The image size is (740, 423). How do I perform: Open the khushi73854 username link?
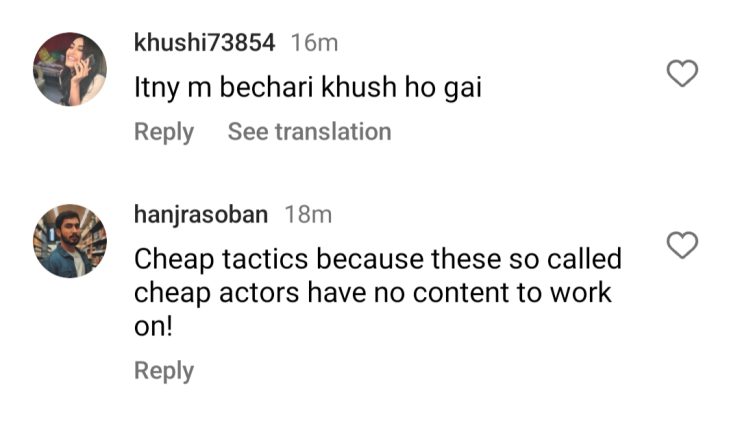pos(205,43)
